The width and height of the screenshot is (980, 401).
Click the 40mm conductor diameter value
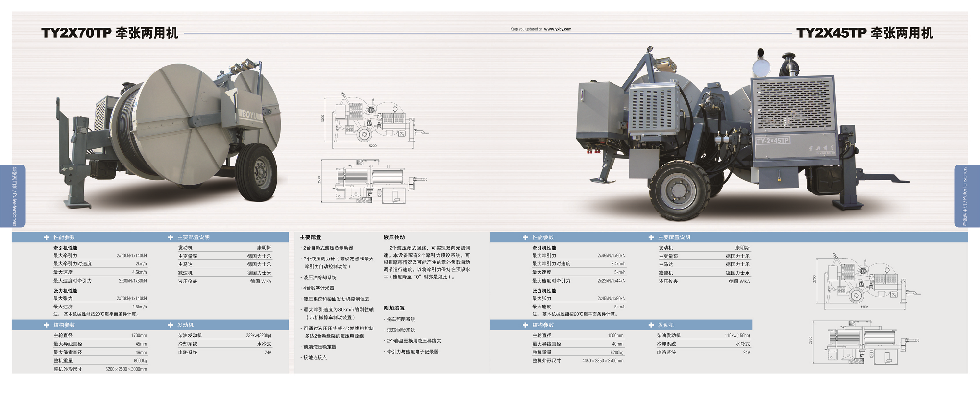pyautogui.click(x=618, y=344)
